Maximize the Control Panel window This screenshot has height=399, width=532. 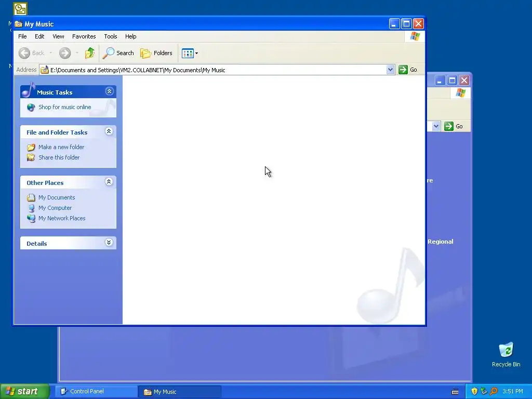[x=452, y=81]
